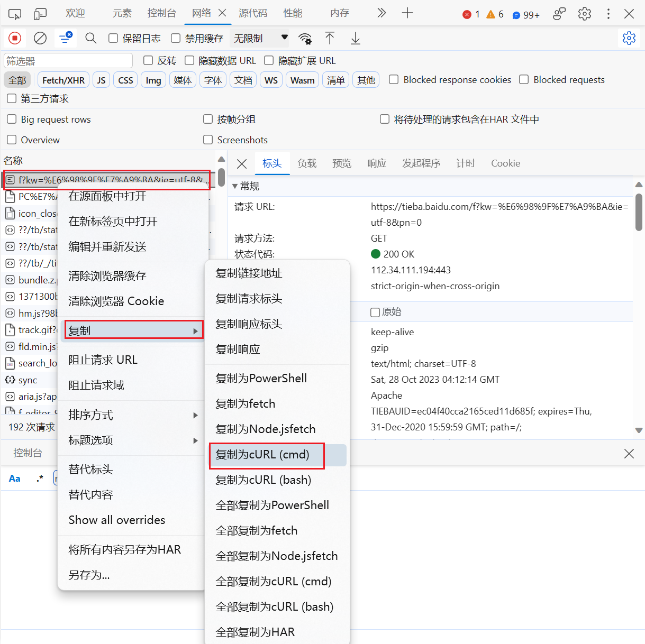
Task: Select 复制为cURL (cmd) menu entry
Action: point(267,455)
